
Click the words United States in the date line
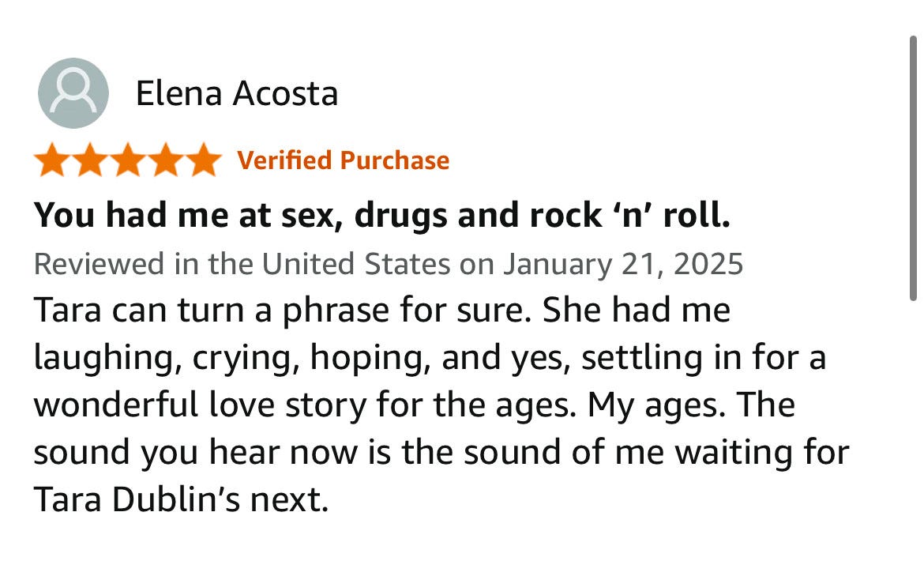pyautogui.click(x=356, y=264)
